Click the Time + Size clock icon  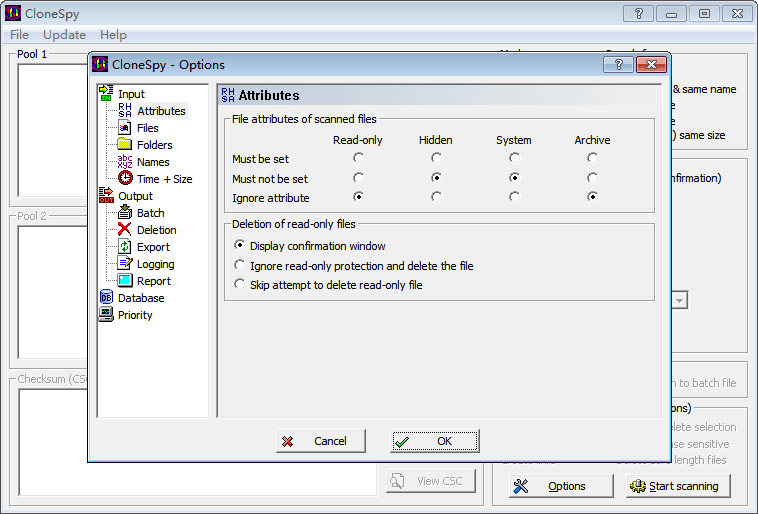pos(125,179)
